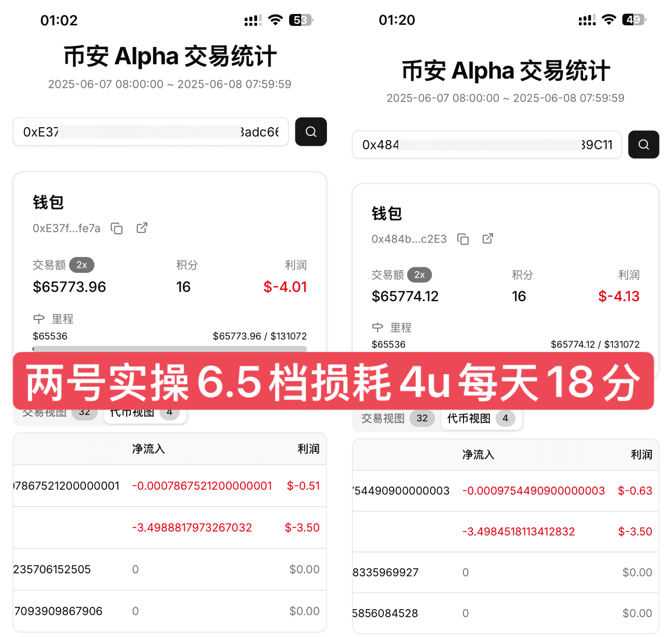The image size is (672, 637).
Task: Tap the search button beside 0xE37 address
Action: click(x=311, y=132)
